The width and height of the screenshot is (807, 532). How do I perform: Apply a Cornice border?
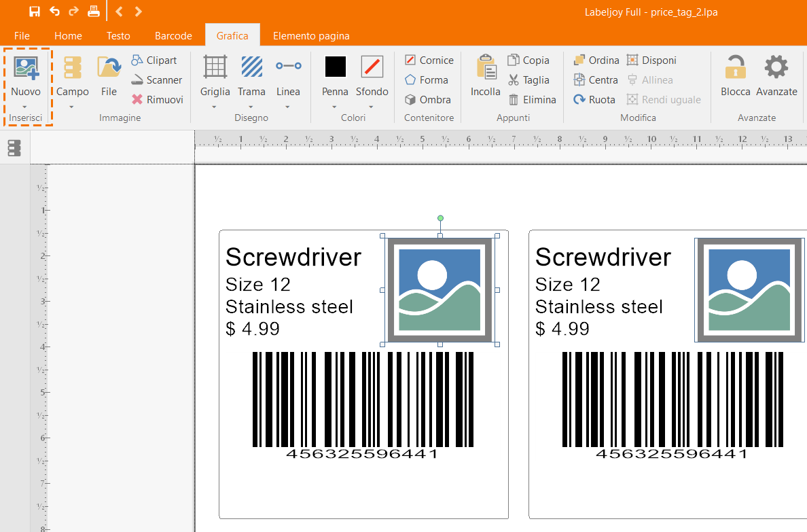(429, 60)
